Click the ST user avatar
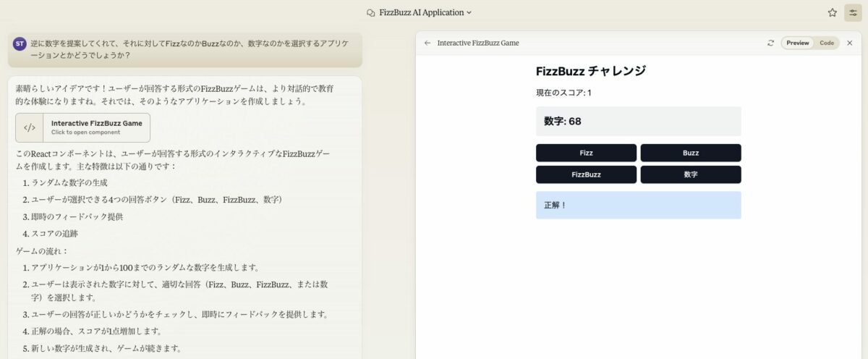Image resolution: width=868 pixels, height=359 pixels. [x=20, y=44]
